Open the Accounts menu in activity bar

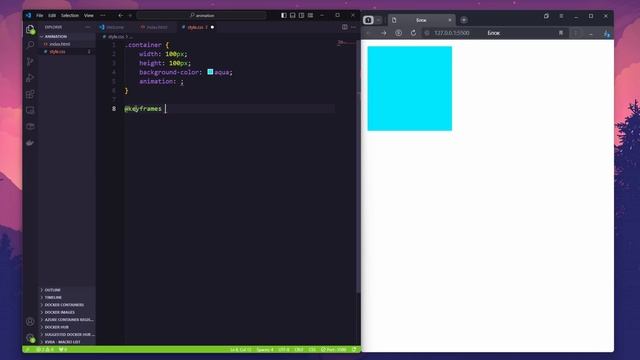point(30,322)
